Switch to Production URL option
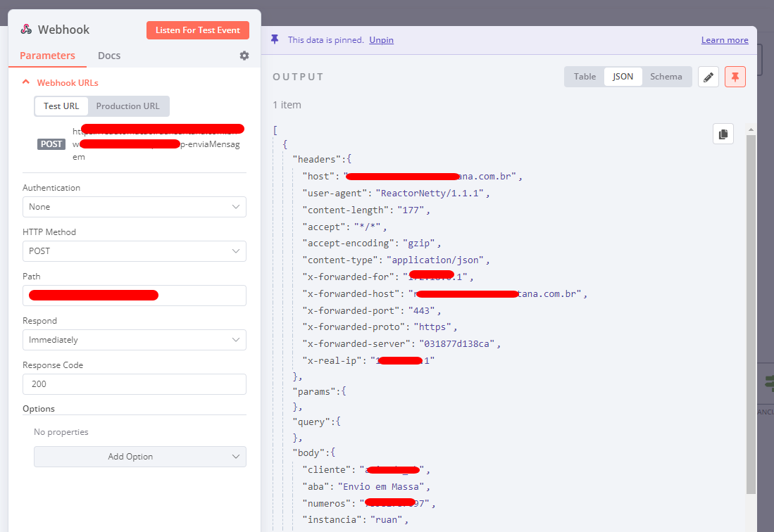The image size is (774, 532). [x=127, y=106]
